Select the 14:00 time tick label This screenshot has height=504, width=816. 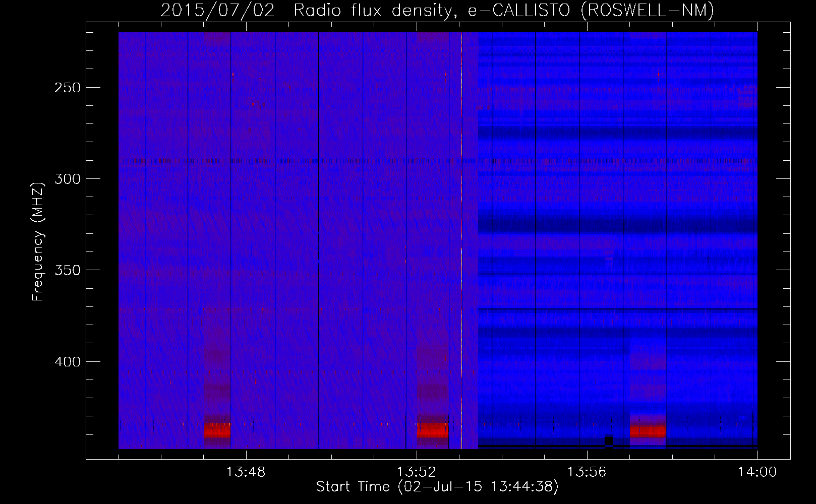coord(757,472)
